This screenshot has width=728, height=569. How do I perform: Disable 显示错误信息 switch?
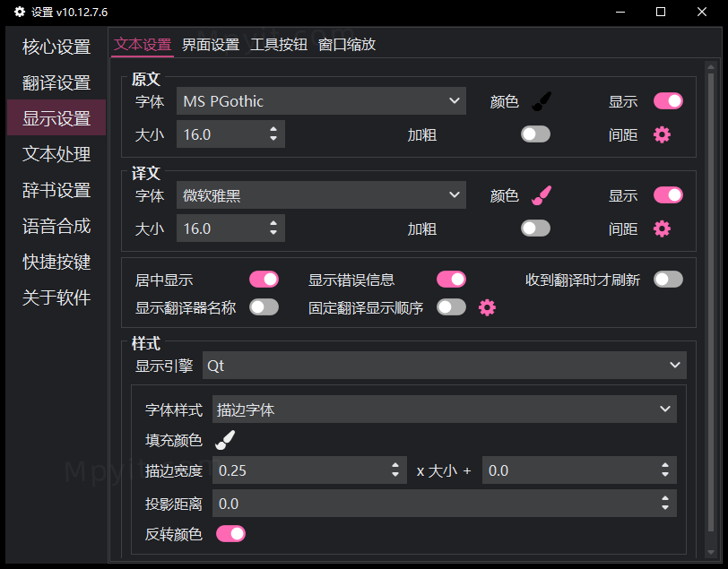(451, 280)
